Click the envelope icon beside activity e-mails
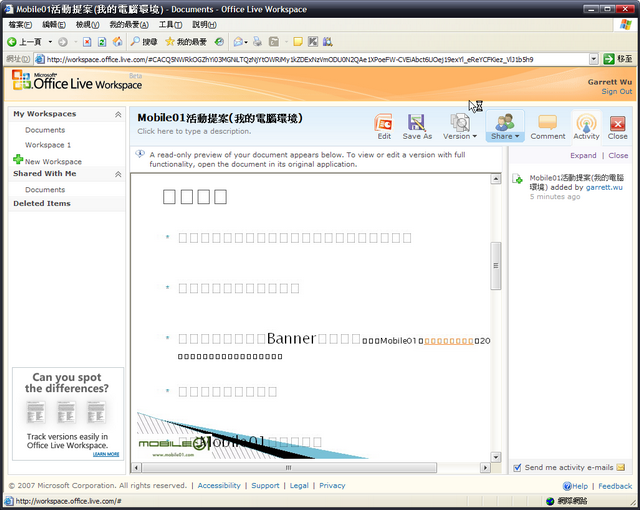The height and width of the screenshot is (510, 640). [x=620, y=468]
